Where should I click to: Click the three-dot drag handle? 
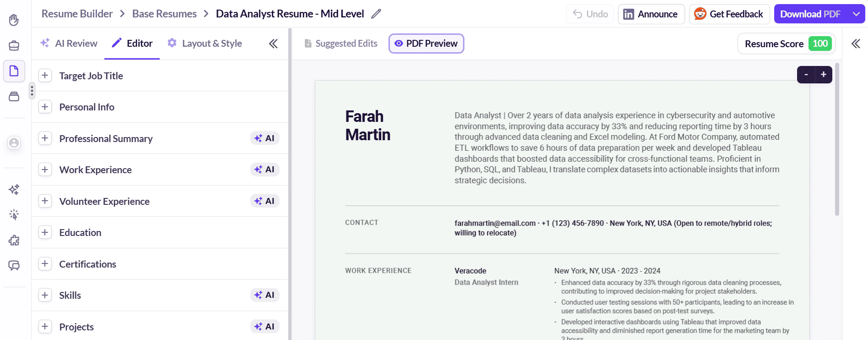click(x=32, y=91)
